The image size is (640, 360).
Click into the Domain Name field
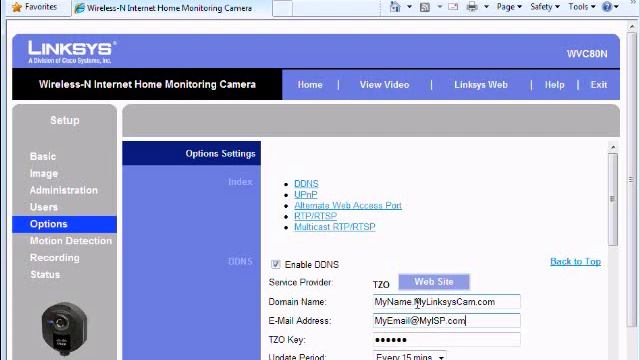point(447,302)
